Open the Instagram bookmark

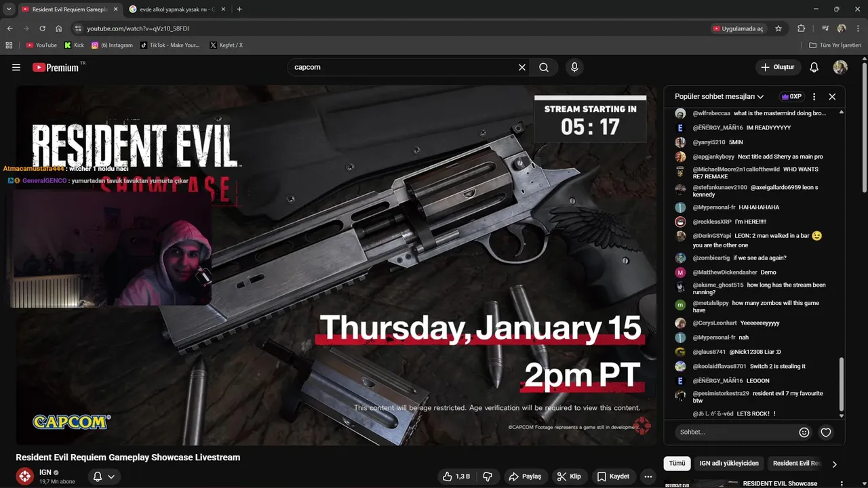[112, 45]
